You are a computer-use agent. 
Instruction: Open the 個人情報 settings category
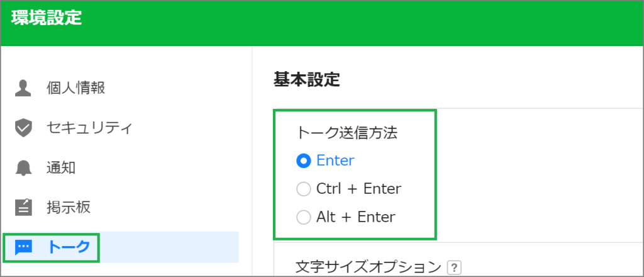76,88
